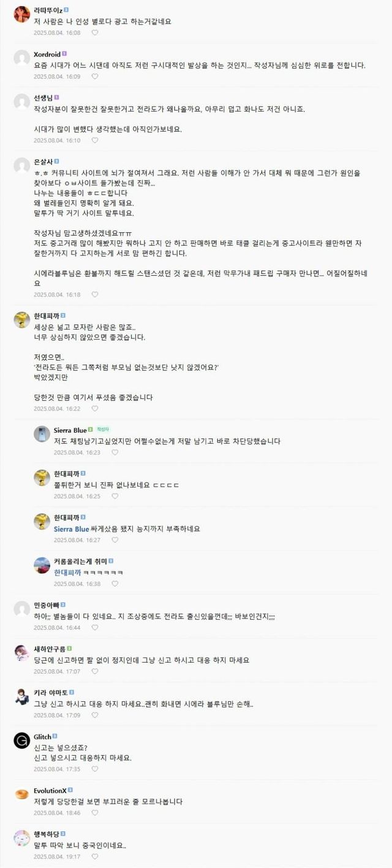Open 라따뚜이z's profile picture
The width and height of the screenshot is (392, 868).
pyautogui.click(x=22, y=13)
